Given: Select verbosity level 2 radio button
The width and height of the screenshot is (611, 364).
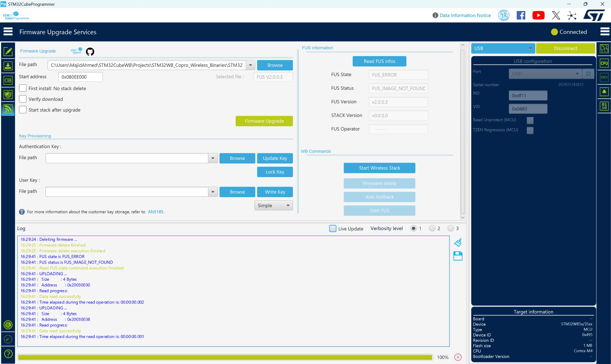Looking at the screenshot, I should tap(432, 228).
